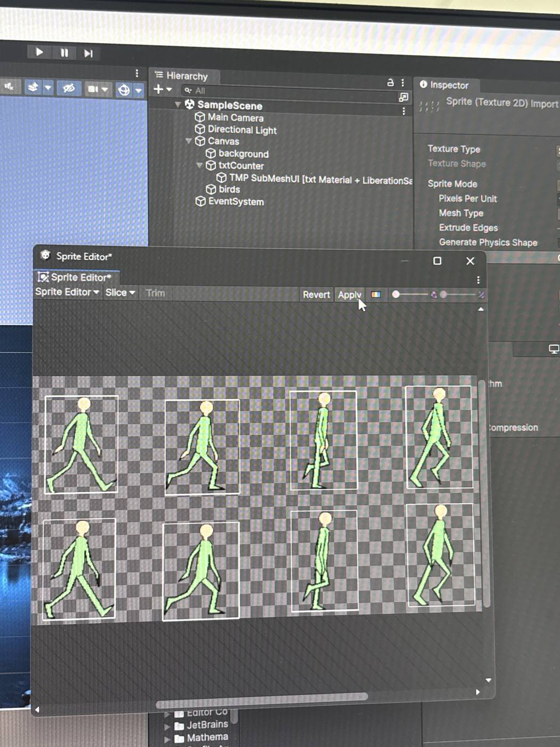560x747 pixels.
Task: Click Apply to save sprite changes
Action: click(349, 295)
